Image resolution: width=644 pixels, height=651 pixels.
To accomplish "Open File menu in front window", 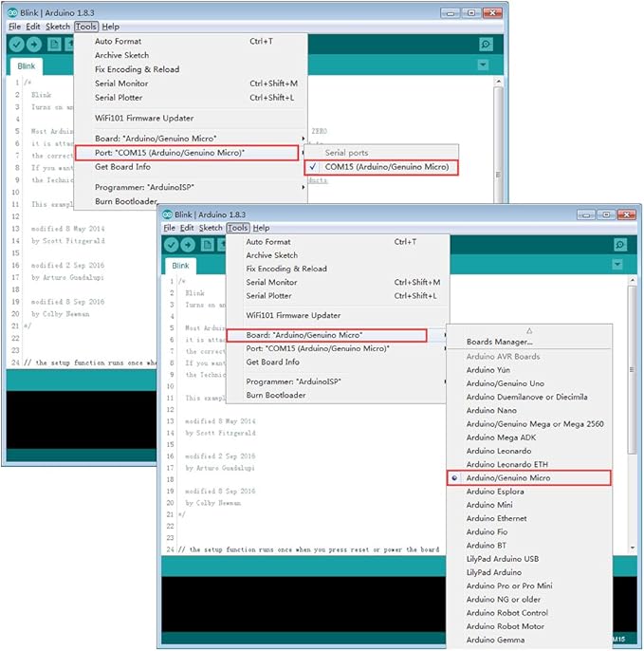I will 169,228.
